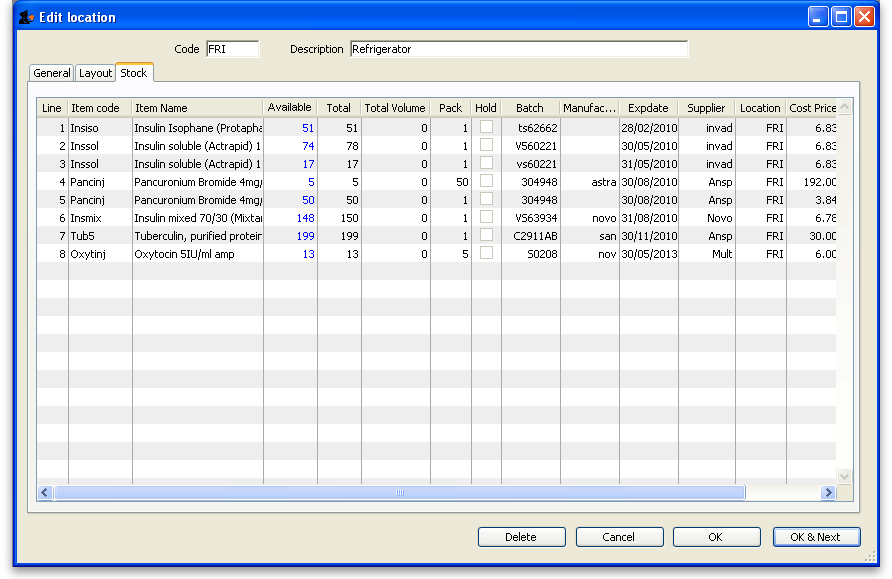Click the Delete button

coord(521,537)
